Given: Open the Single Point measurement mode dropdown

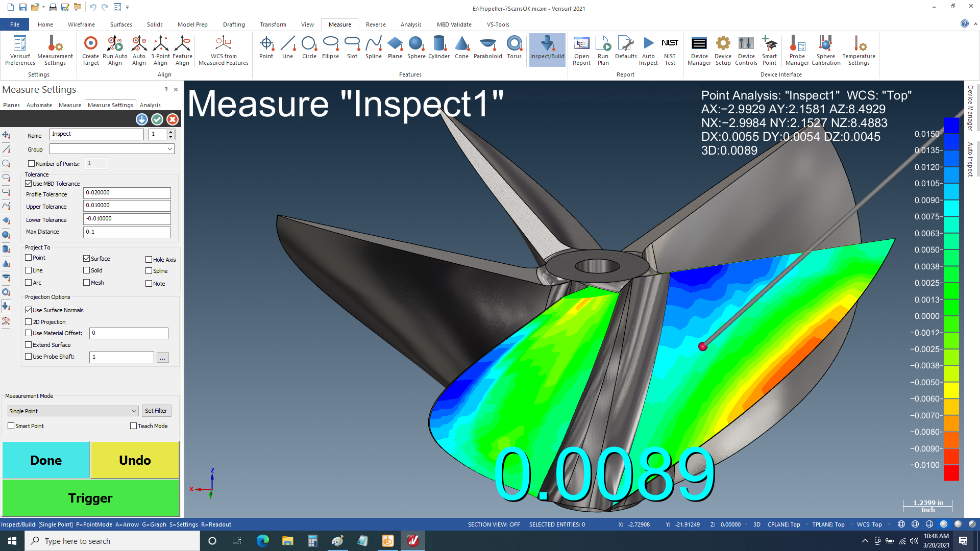Looking at the screenshot, I should [x=72, y=411].
